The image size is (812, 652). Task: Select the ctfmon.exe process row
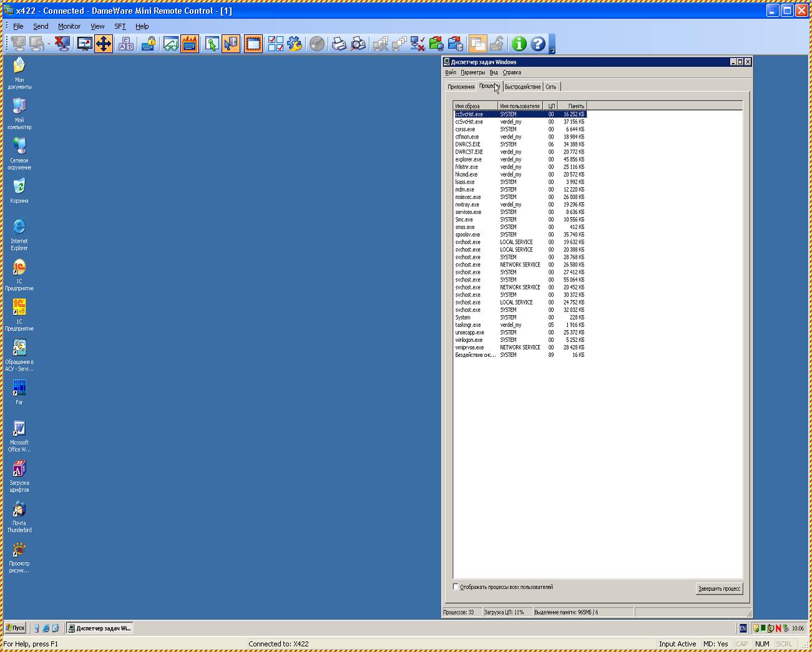520,137
